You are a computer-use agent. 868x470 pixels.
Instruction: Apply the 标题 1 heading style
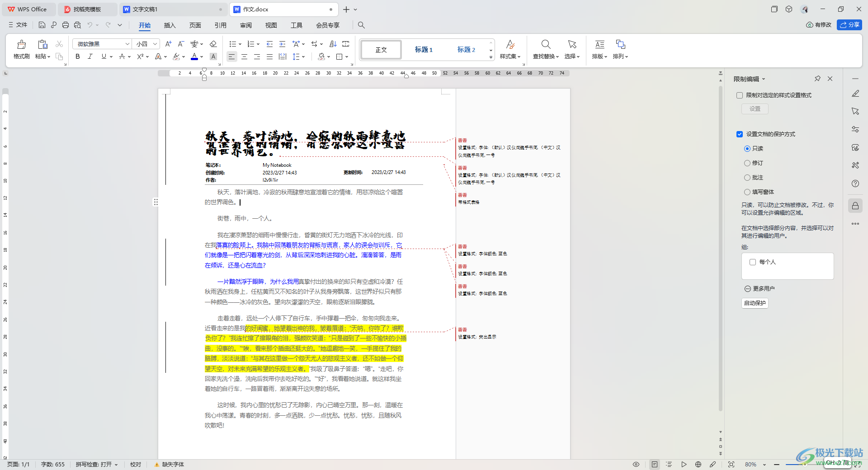(424, 50)
